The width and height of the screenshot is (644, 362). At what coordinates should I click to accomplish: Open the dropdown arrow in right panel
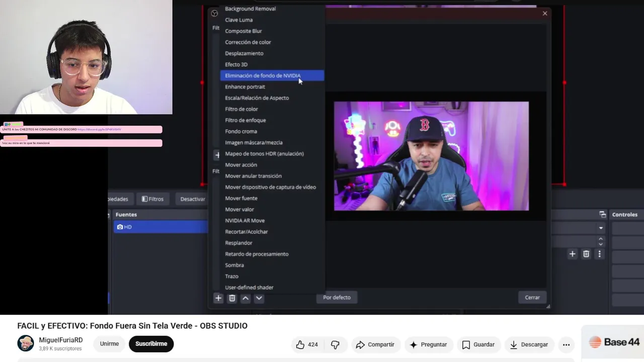(x=601, y=228)
